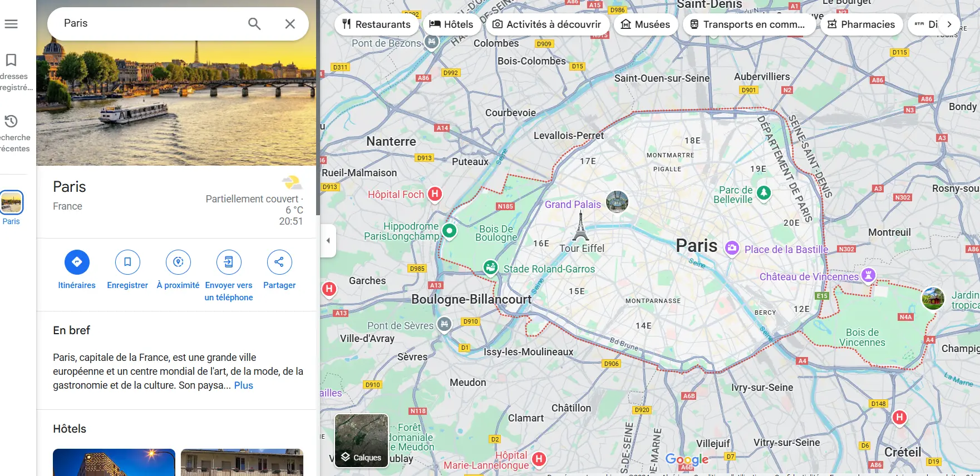Click the search magnifier icon
Viewport: 980px width, 476px height.
pos(254,24)
